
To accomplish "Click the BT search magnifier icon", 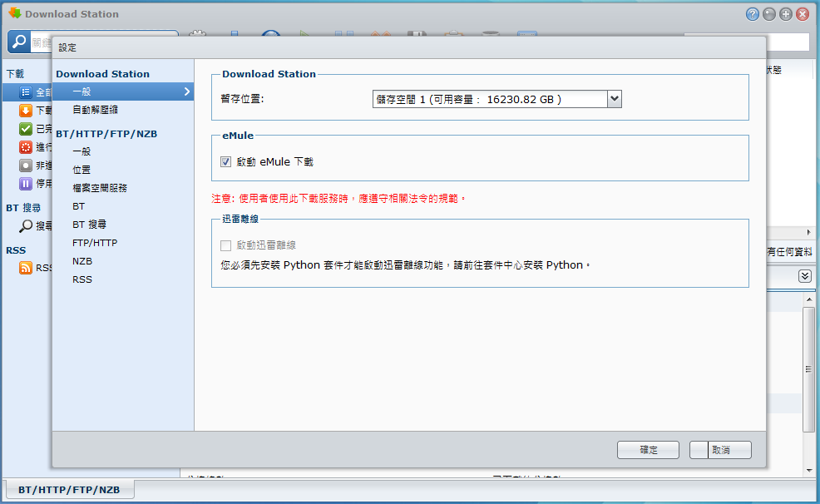I will pos(26,226).
